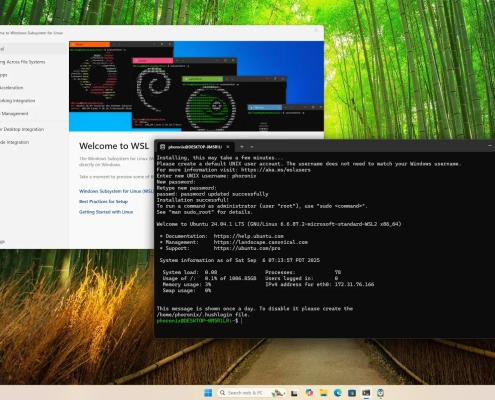
Task: Open the Windows Start menu
Action: (208, 393)
